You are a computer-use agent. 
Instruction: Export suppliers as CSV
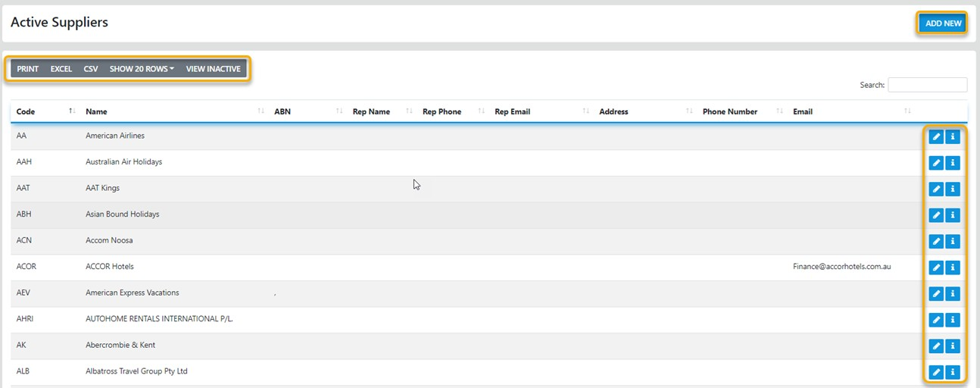(x=91, y=69)
